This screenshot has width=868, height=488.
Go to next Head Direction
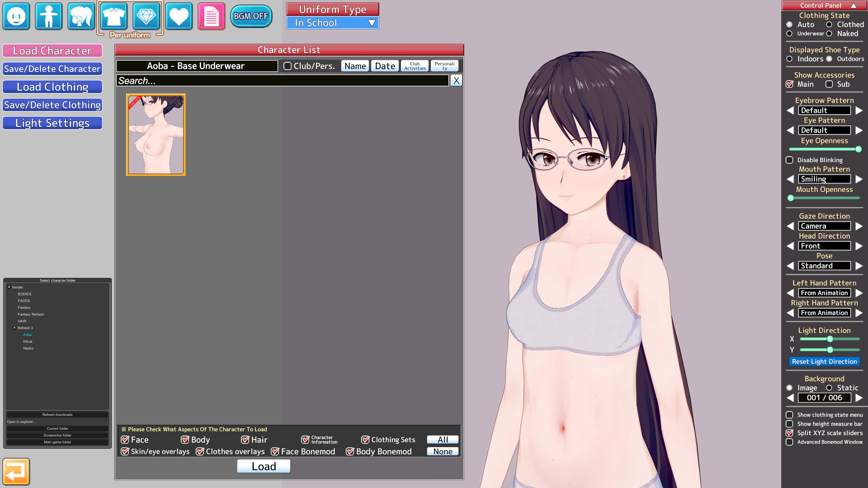pos(859,246)
